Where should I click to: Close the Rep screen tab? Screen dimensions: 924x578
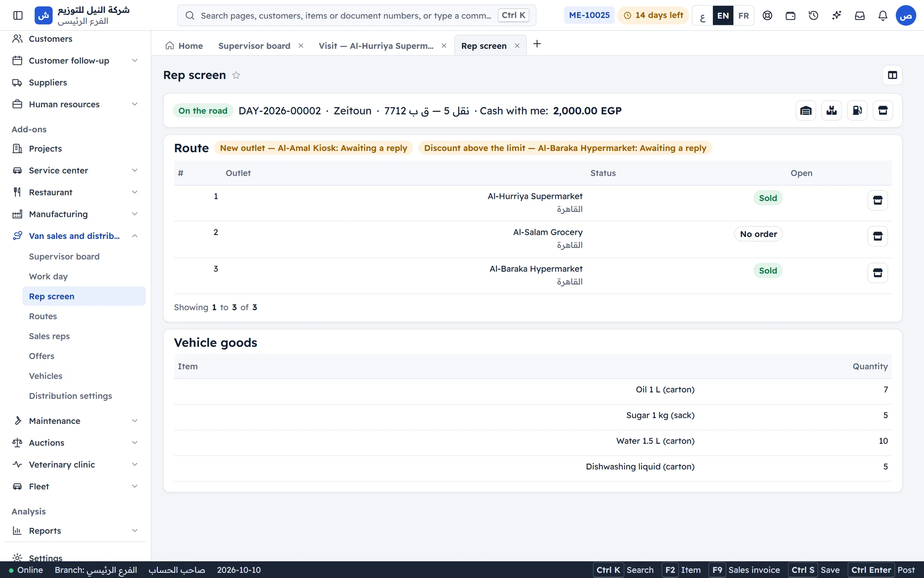(517, 45)
